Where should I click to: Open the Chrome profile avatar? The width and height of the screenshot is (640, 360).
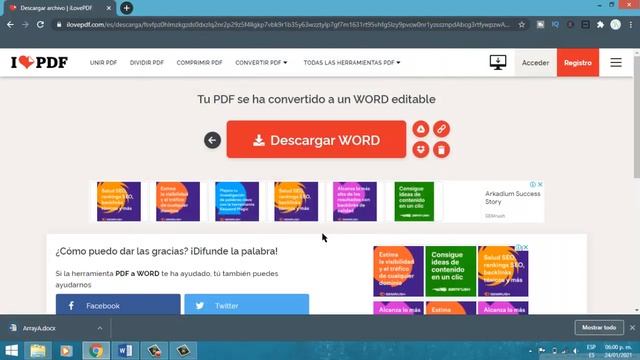coord(616,24)
